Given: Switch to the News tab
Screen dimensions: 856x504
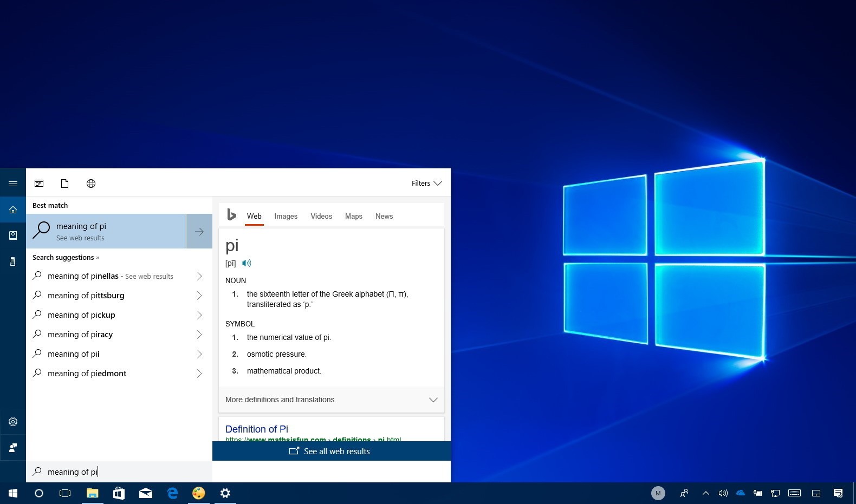Looking at the screenshot, I should coord(384,216).
